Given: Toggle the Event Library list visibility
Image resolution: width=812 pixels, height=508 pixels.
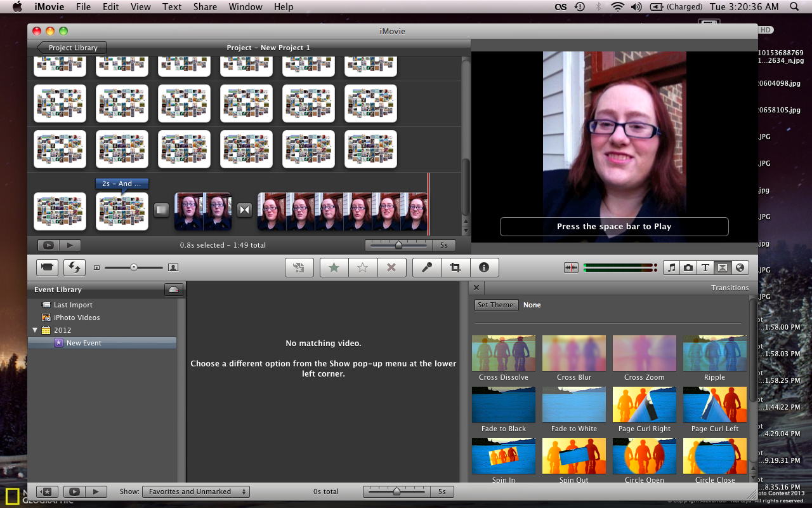Looking at the screenshot, I should [x=47, y=491].
